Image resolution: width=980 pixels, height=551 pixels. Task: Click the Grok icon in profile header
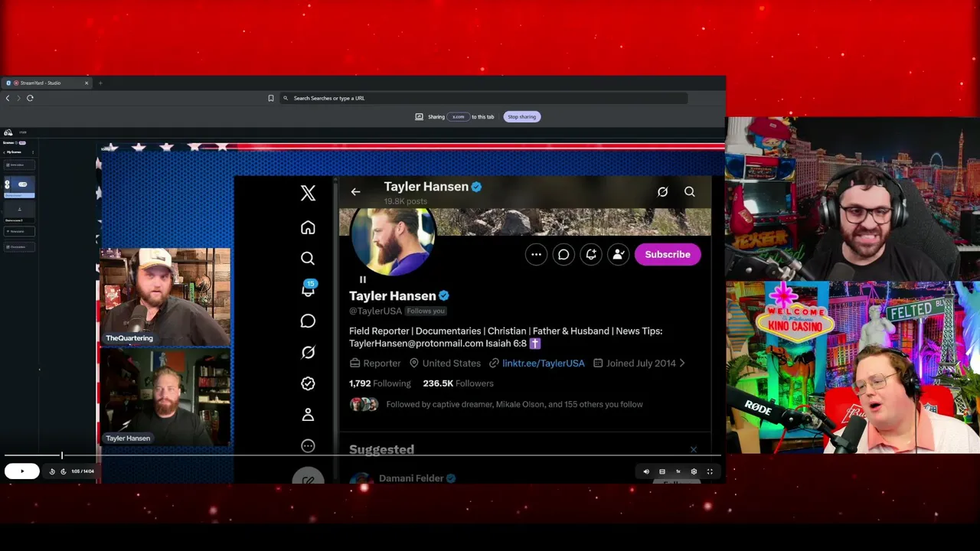(663, 192)
